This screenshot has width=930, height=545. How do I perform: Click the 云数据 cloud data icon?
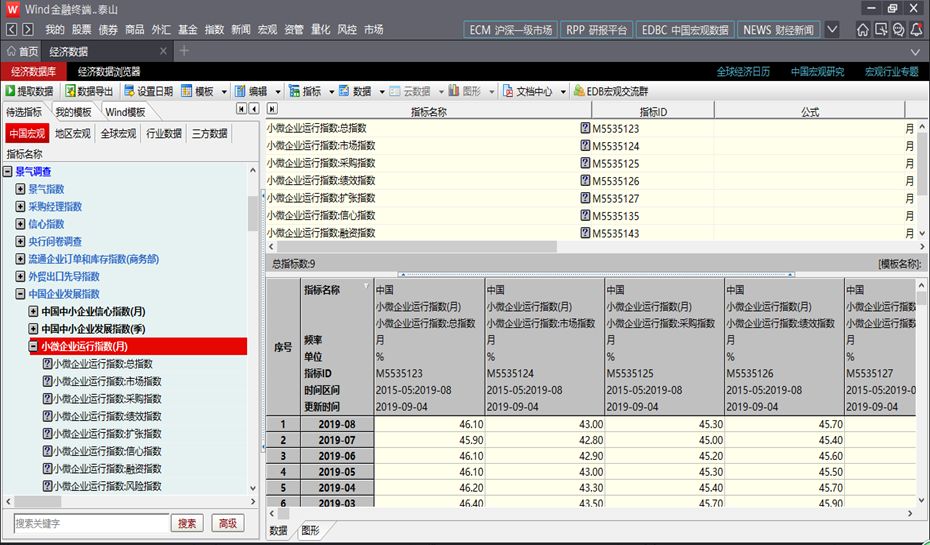(395, 91)
